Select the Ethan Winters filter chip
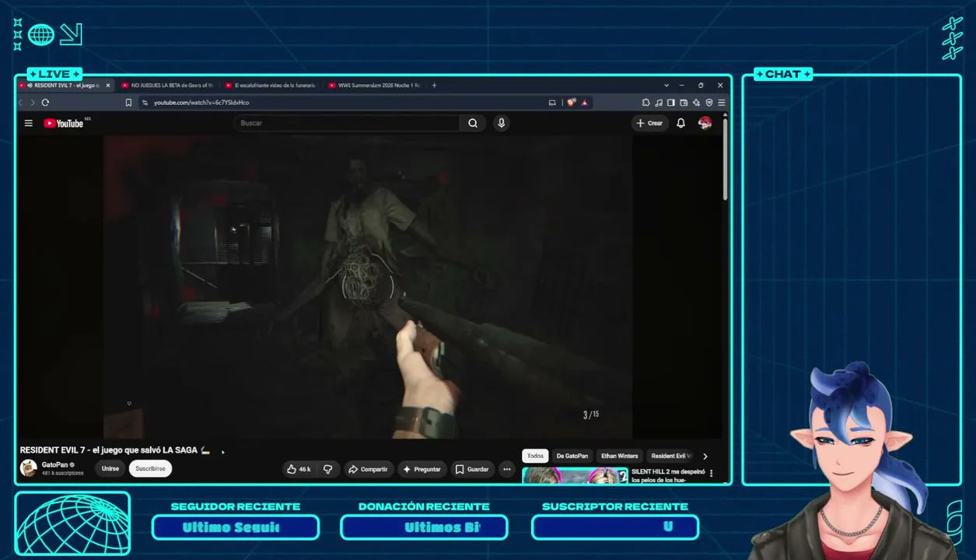The height and width of the screenshot is (560, 976). pyautogui.click(x=619, y=457)
